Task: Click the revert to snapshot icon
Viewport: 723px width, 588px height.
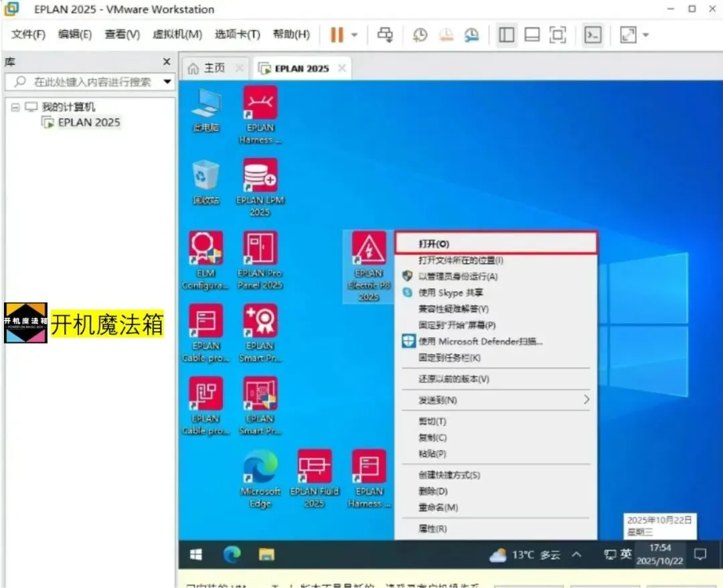Action: point(446,35)
